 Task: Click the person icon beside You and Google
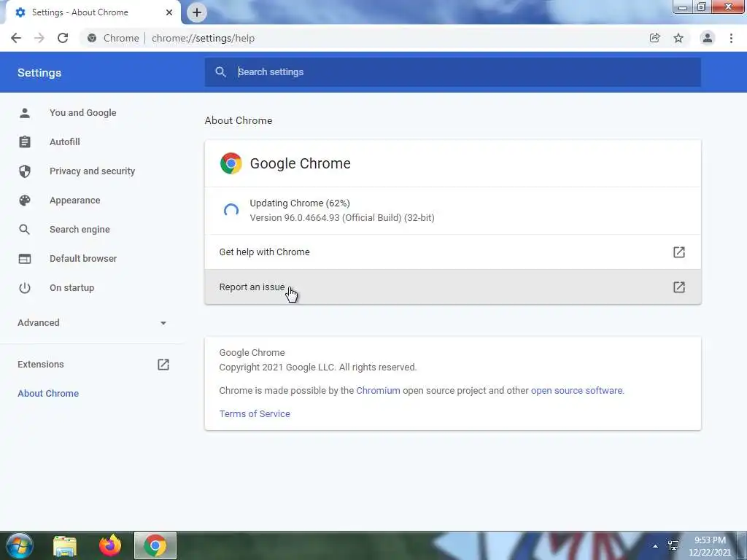pyautogui.click(x=25, y=113)
